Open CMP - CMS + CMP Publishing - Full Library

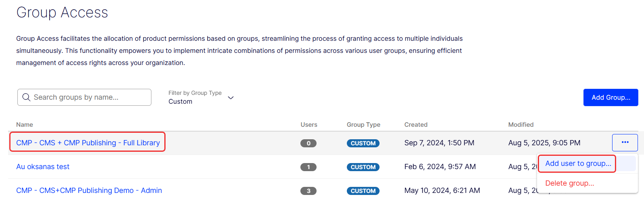click(x=88, y=143)
